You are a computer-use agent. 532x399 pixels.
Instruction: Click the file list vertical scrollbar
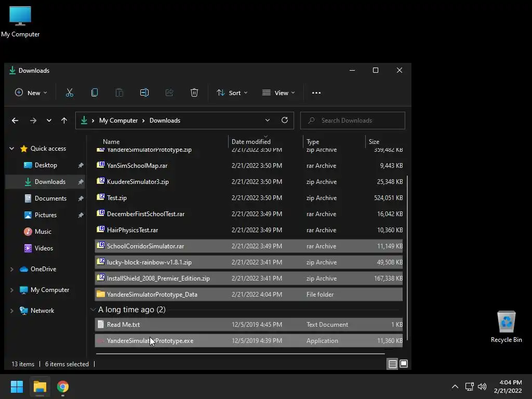coord(407,258)
